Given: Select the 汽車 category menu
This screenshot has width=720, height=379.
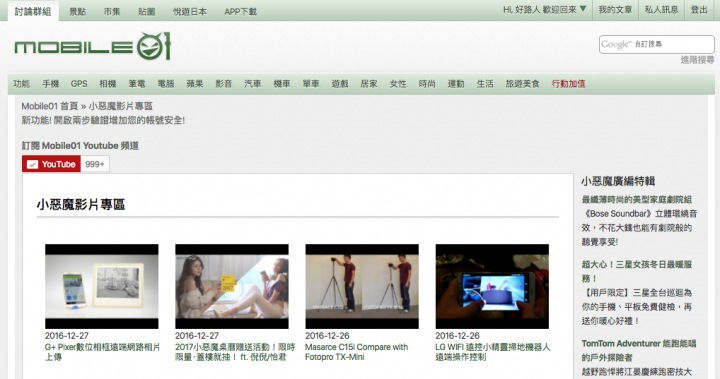Looking at the screenshot, I should (x=253, y=84).
